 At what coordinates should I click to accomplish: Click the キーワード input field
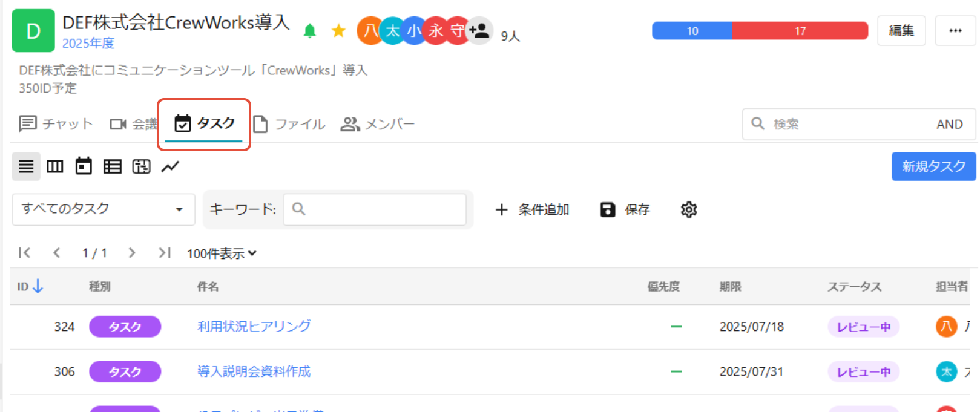click(x=375, y=209)
